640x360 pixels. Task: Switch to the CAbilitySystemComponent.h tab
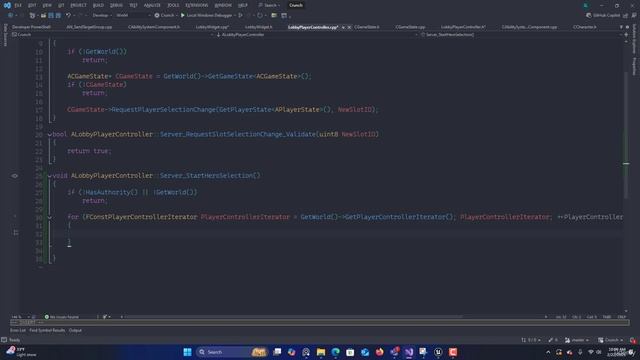[x=153, y=27]
